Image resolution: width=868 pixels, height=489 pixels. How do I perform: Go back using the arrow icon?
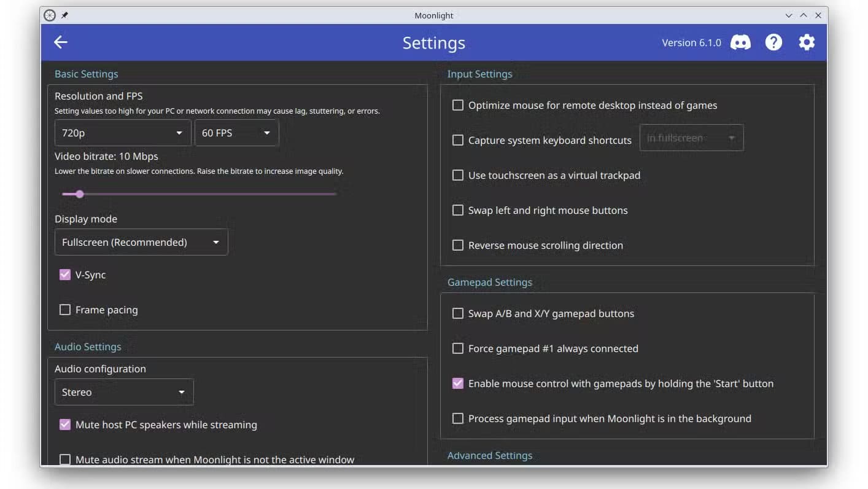point(60,42)
